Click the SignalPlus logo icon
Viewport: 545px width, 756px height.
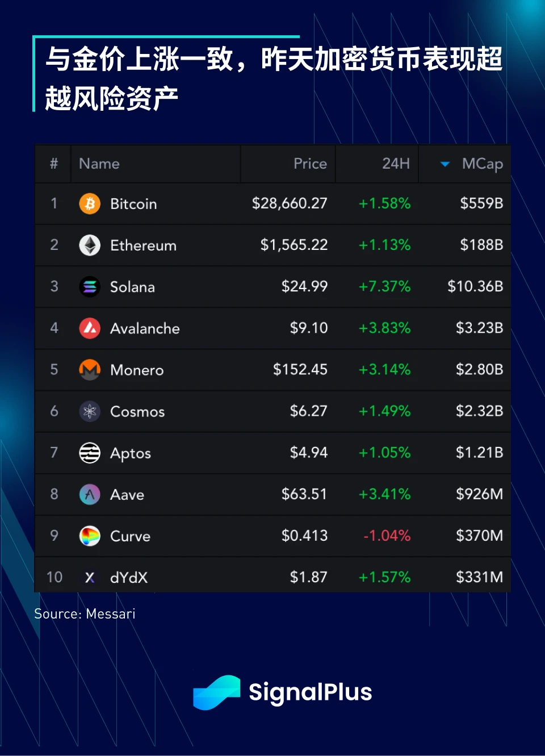point(216,692)
